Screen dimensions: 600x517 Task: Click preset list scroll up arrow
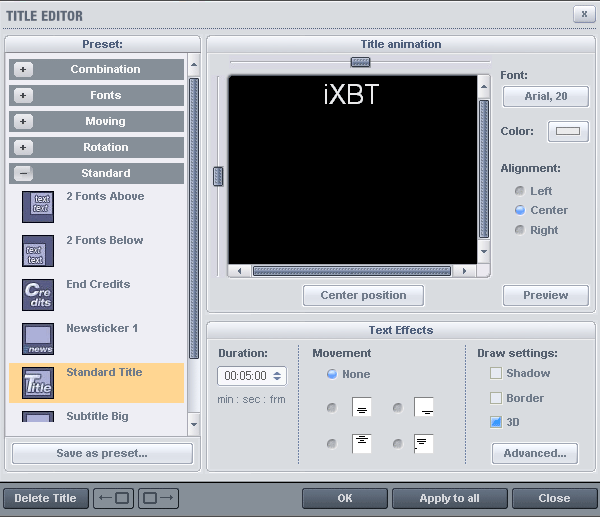[194, 65]
